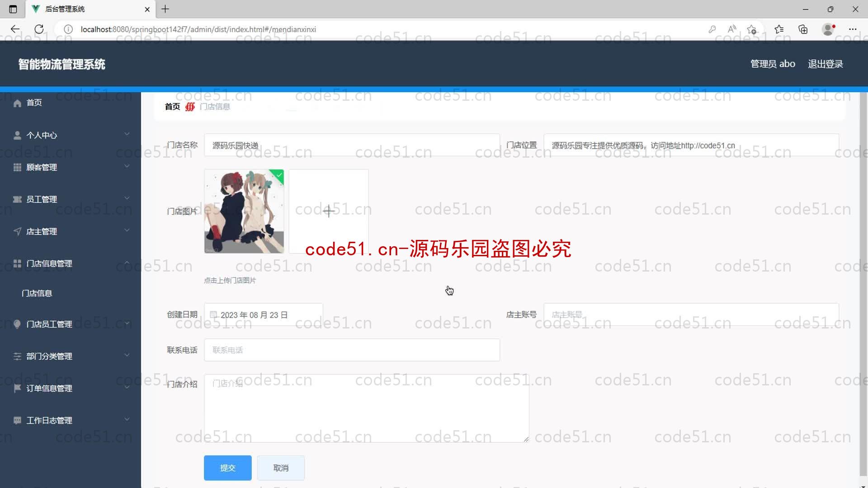
Task: Click the 创建日期 date picker field
Action: tap(264, 314)
